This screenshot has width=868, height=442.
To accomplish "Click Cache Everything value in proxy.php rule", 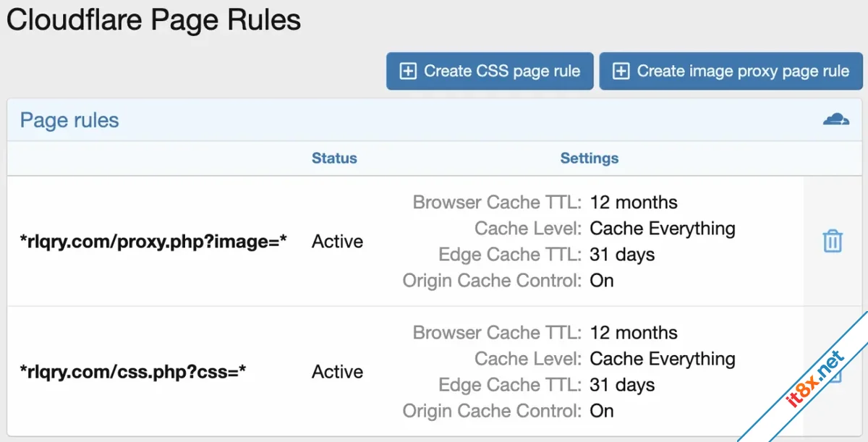I will [663, 229].
